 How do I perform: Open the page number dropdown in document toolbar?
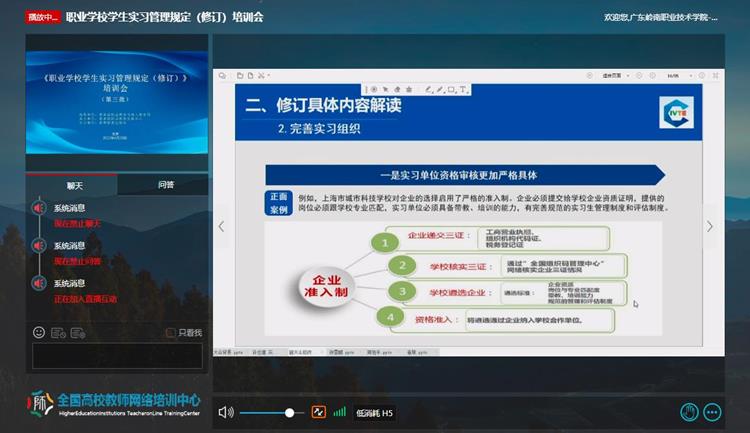[x=673, y=75]
